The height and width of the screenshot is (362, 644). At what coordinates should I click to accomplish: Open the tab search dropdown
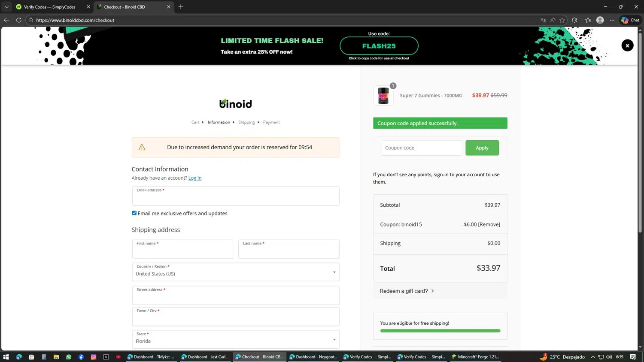(6, 7)
